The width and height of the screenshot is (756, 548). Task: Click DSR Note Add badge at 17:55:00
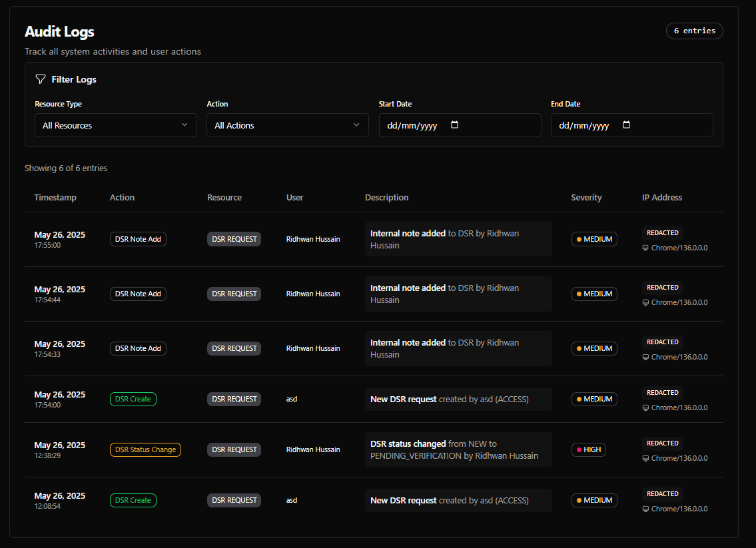pyautogui.click(x=138, y=239)
